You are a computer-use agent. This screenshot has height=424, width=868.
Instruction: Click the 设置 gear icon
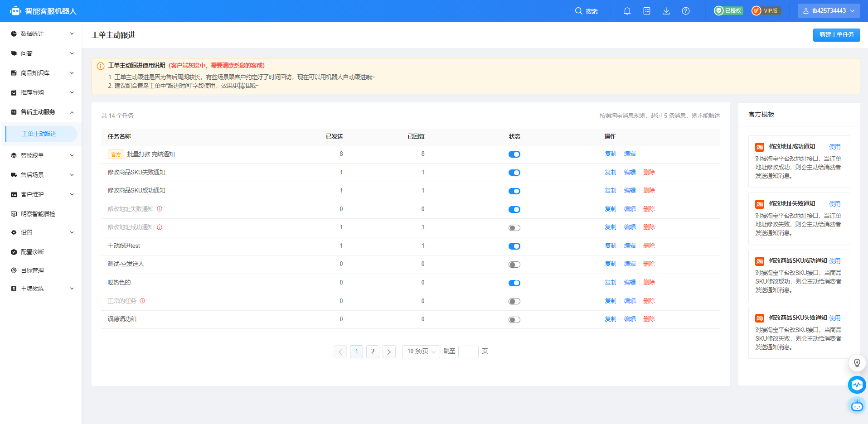click(14, 232)
